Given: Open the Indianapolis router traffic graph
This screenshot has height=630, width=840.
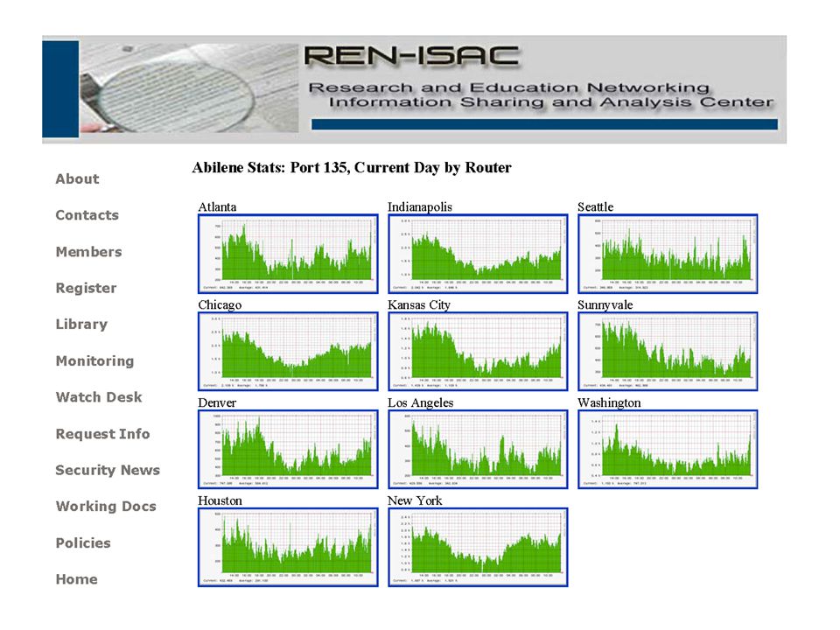Looking at the screenshot, I should click(478, 254).
